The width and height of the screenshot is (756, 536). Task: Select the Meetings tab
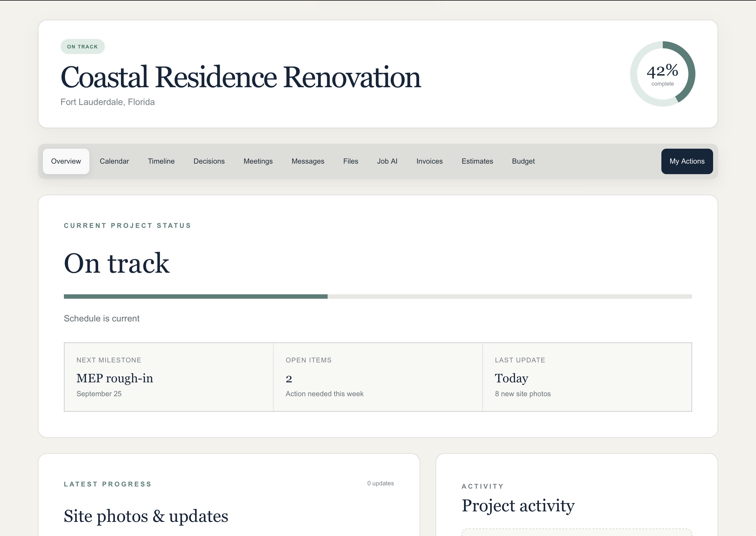[258, 161]
